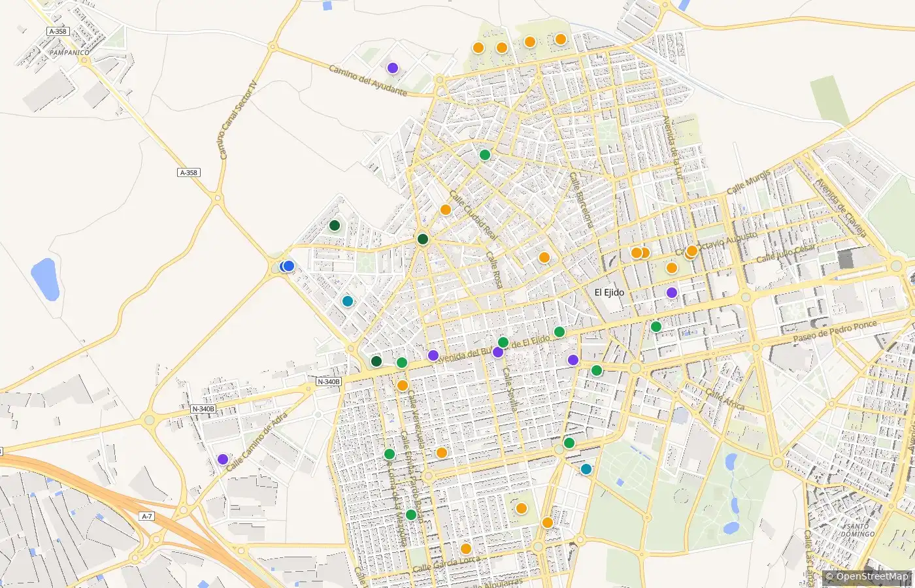Screen dimensions: 915x588
Task: Click the northernmost green marker in the city grid
Action: click(x=485, y=155)
